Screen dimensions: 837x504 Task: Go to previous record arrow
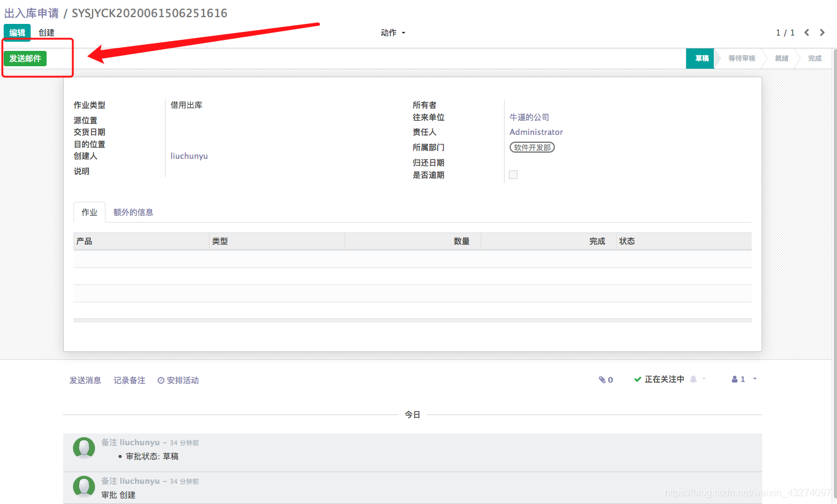[x=807, y=32]
